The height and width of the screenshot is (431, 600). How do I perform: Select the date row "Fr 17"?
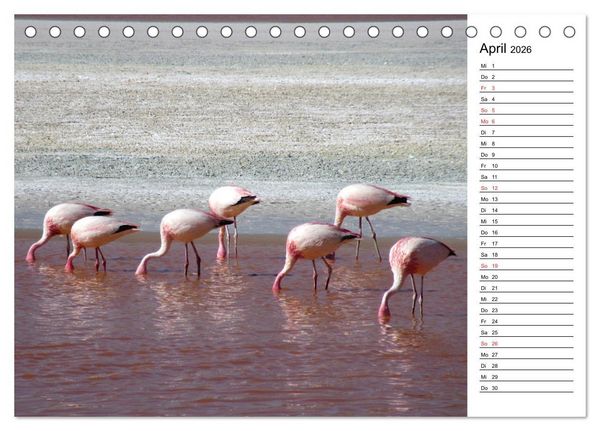pyautogui.click(x=527, y=243)
